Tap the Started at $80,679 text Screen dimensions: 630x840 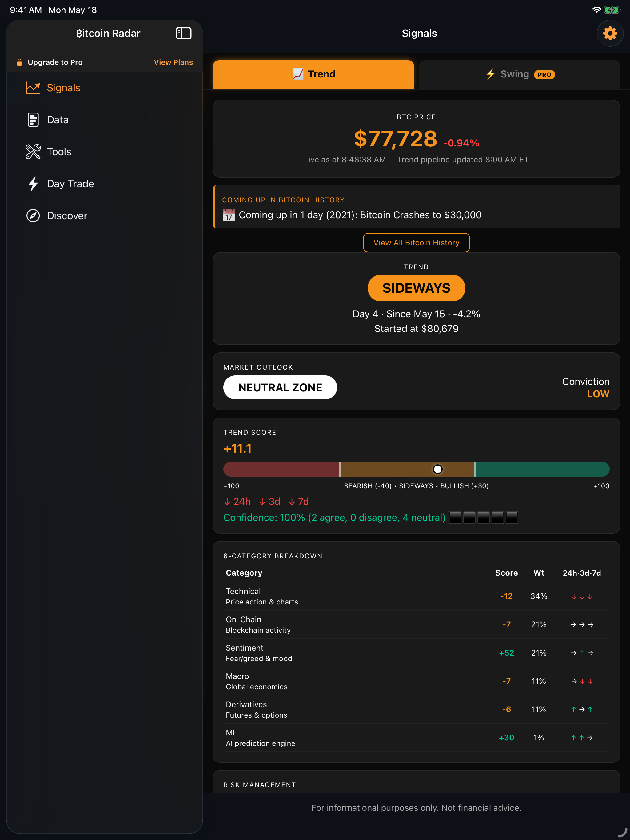(417, 328)
